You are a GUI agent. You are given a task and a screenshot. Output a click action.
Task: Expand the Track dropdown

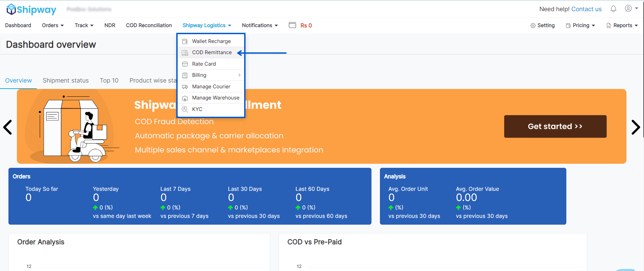(x=84, y=25)
